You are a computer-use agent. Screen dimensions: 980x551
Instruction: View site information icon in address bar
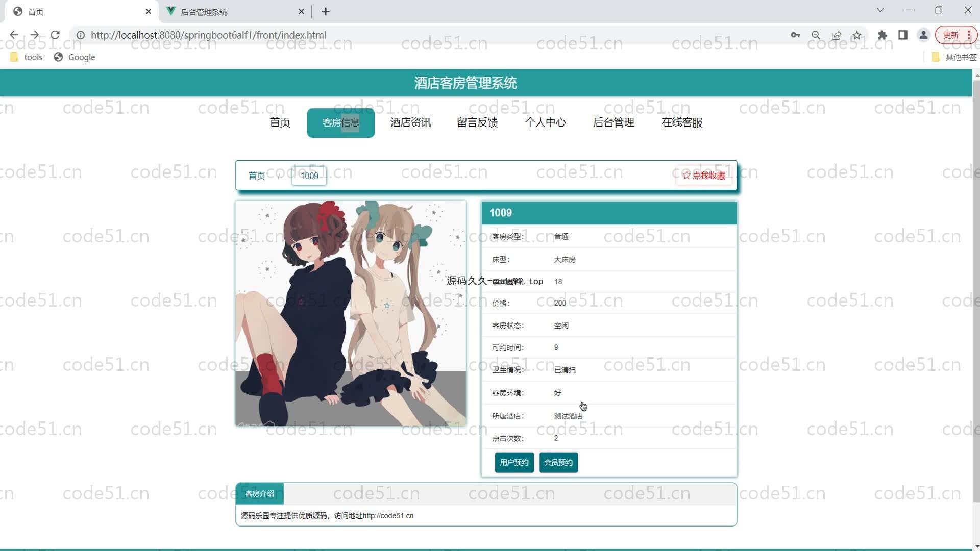point(81,35)
